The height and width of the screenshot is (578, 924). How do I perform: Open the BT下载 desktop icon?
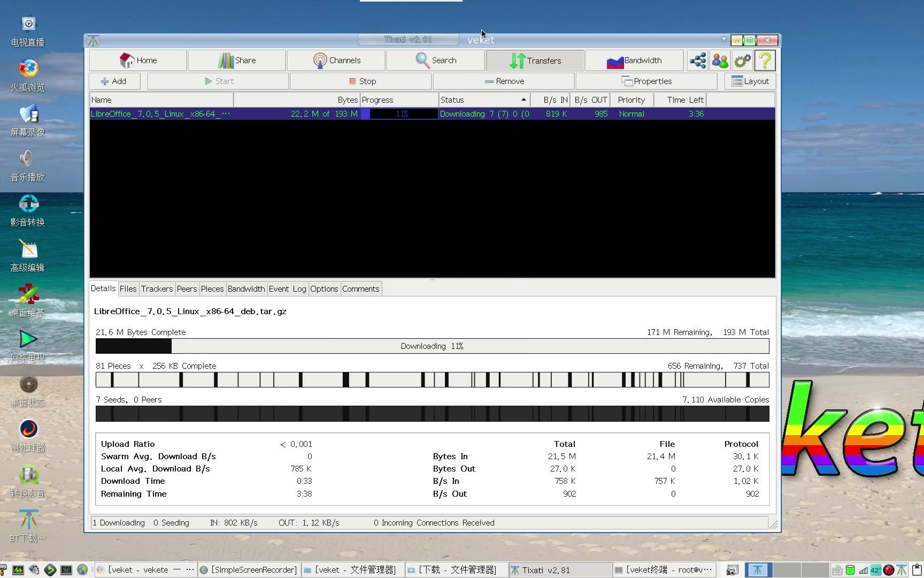[28, 527]
